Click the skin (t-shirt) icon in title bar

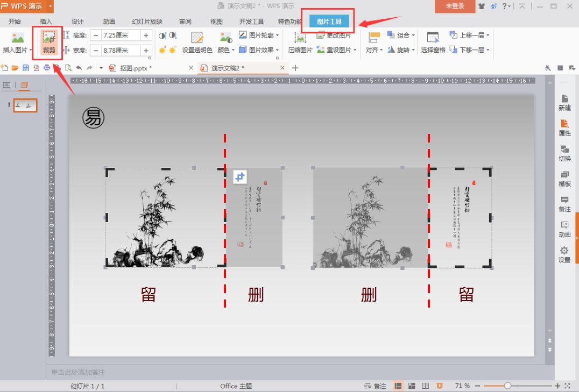[482, 6]
